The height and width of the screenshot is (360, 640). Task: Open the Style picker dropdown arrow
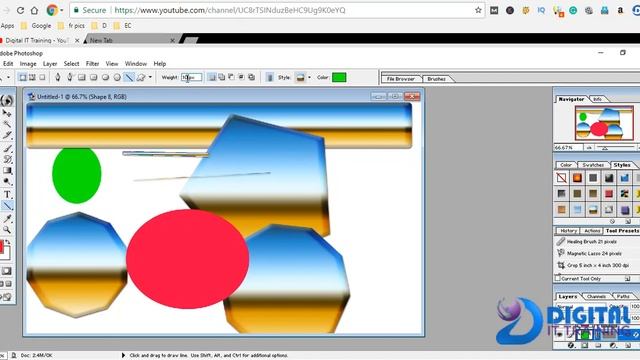point(309,77)
